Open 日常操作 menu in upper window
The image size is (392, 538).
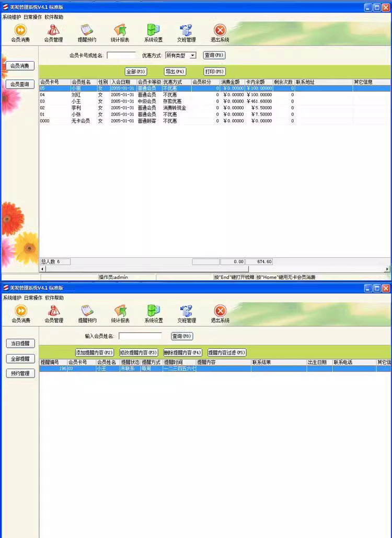[32, 17]
